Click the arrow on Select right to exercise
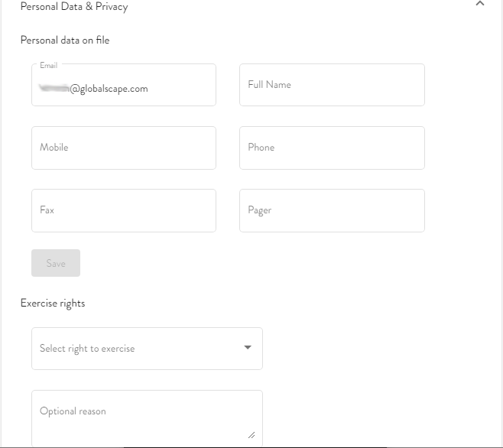The image size is (503, 448). click(x=247, y=348)
